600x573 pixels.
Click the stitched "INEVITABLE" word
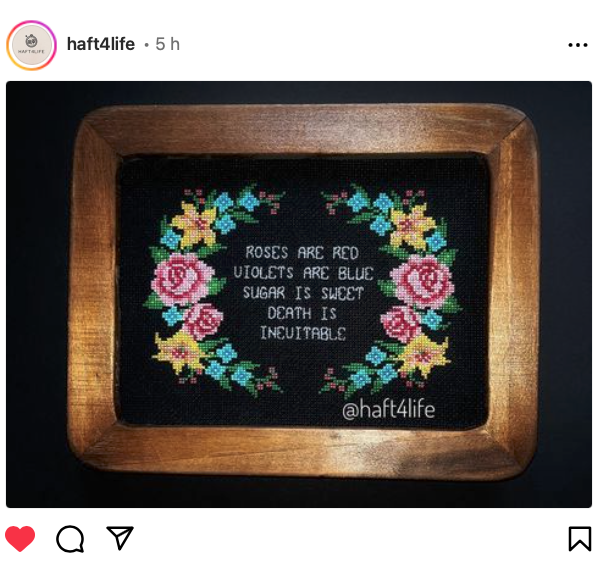[303, 333]
